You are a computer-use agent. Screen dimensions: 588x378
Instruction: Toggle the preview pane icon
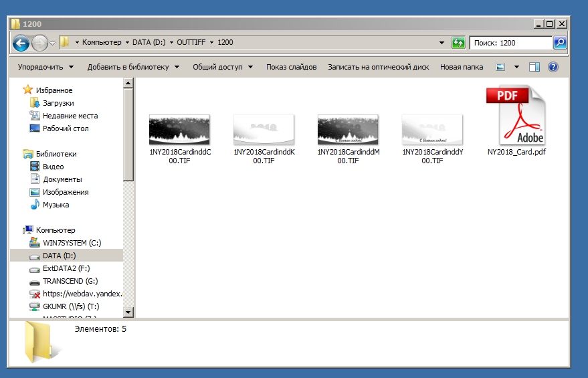534,67
